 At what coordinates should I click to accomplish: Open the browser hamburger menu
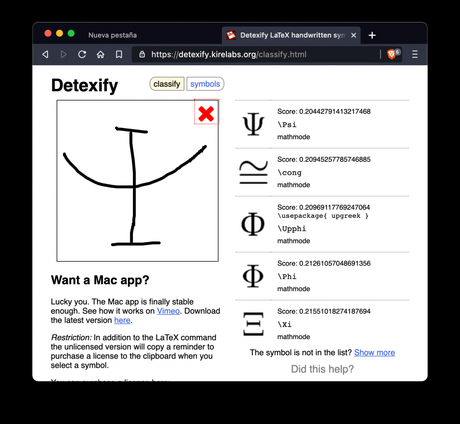pyautogui.click(x=415, y=54)
